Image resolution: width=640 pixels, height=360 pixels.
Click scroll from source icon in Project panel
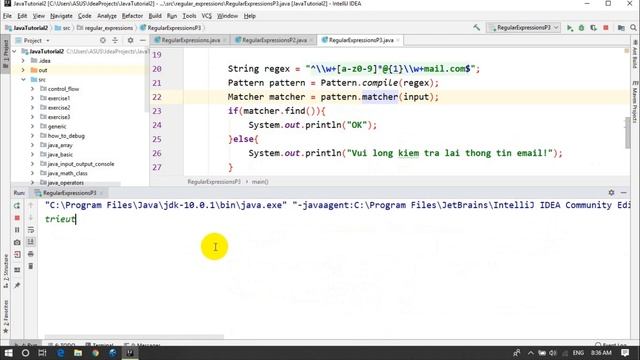103,40
